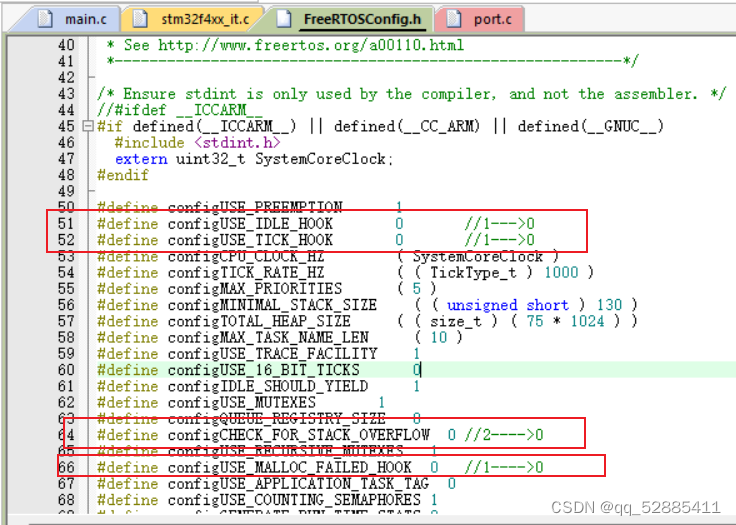Click configUSE_COUNTING_SEMAPHORES macro name

[x=294, y=500]
